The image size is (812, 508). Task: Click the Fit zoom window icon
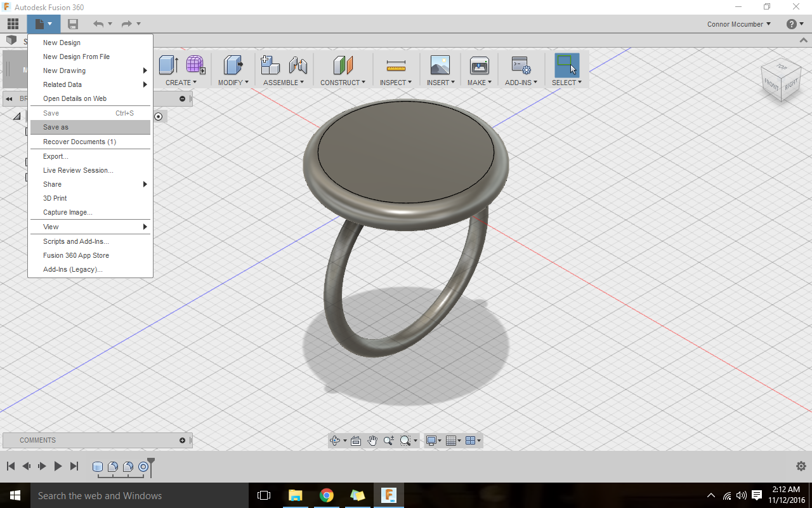[405, 441]
